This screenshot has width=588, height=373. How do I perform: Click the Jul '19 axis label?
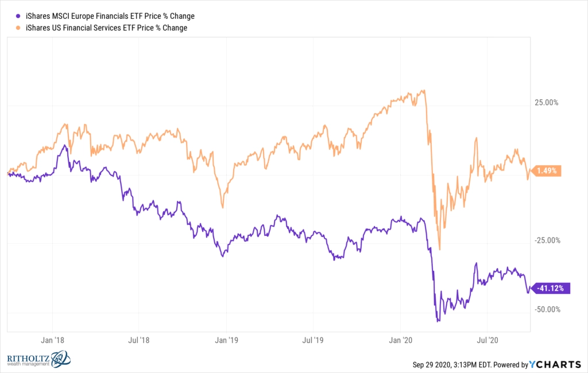(x=313, y=340)
